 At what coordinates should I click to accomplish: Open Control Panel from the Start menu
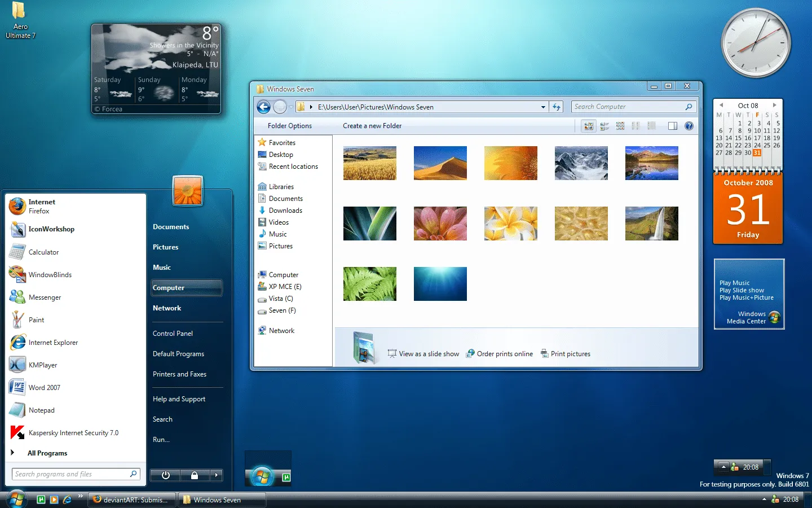pyautogui.click(x=173, y=333)
